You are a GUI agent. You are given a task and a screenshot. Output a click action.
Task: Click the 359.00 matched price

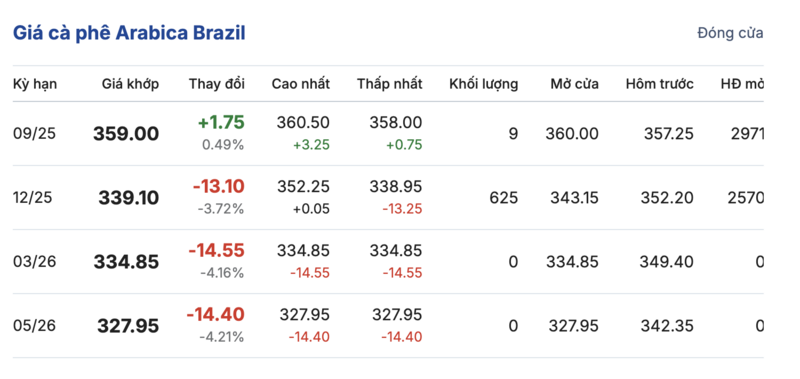tap(126, 134)
